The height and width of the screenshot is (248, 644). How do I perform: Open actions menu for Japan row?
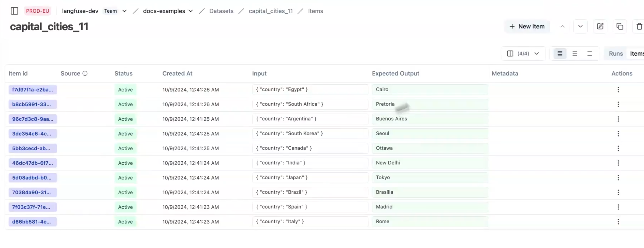pyautogui.click(x=618, y=178)
